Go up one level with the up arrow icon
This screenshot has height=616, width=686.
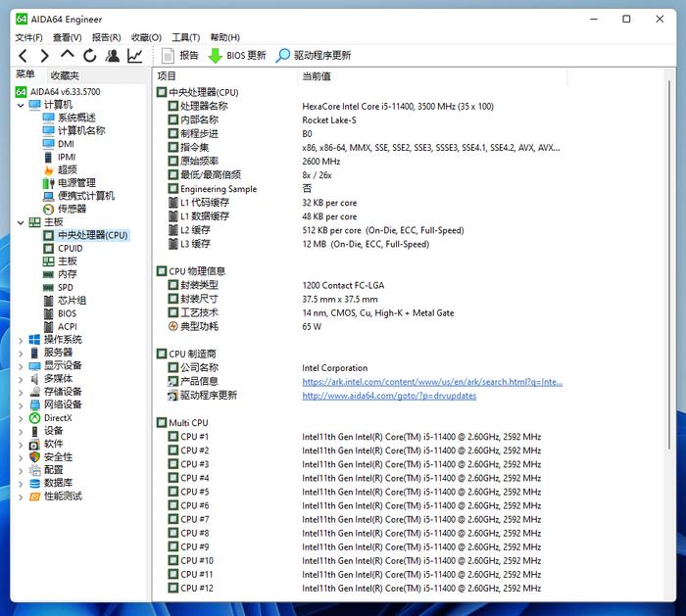pyautogui.click(x=67, y=55)
